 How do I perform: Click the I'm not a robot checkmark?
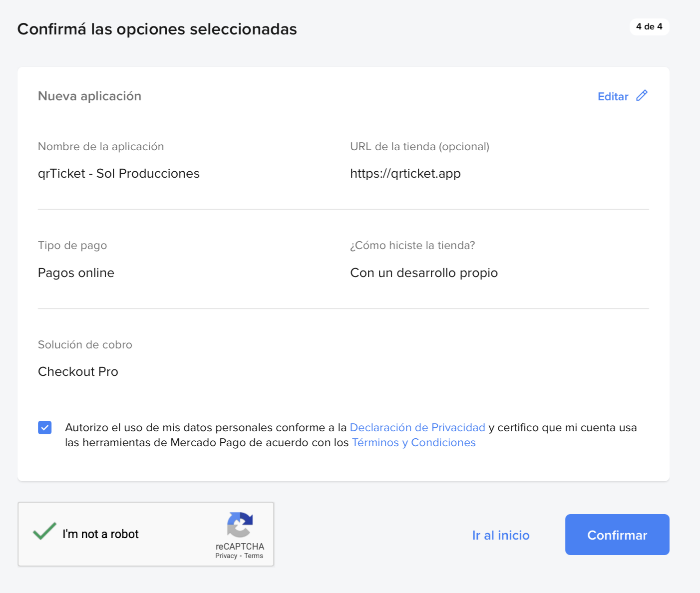pos(44,531)
